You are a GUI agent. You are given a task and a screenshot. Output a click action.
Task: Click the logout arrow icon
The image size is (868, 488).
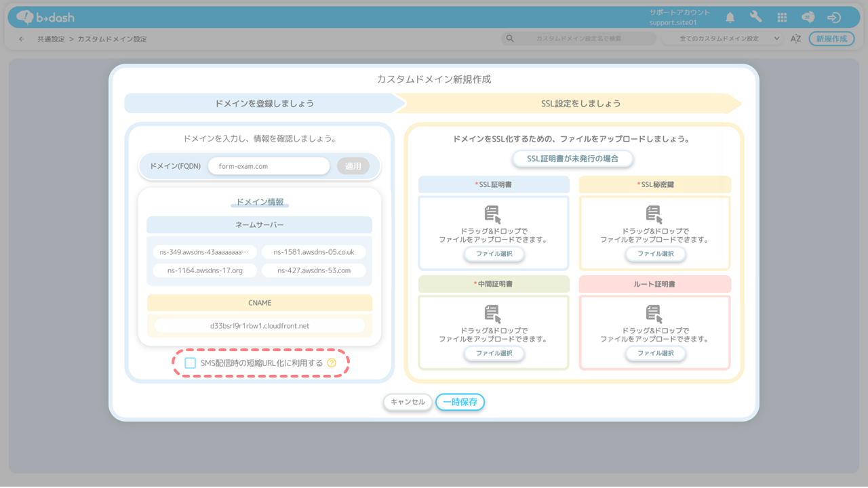tap(833, 18)
